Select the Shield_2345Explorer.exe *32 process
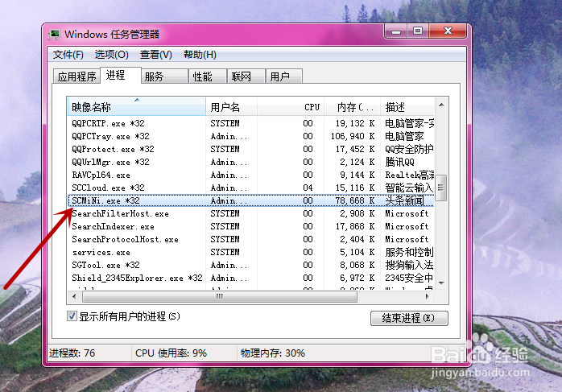 [251, 278]
